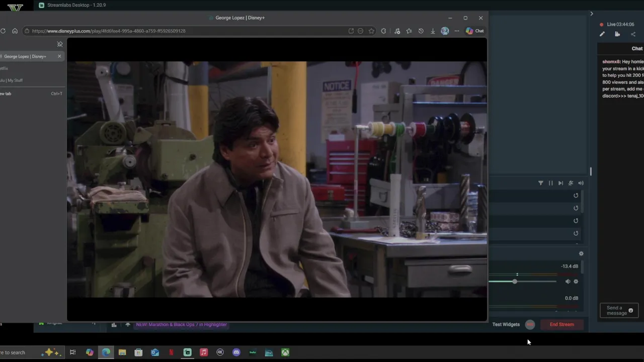644x362 pixels.
Task: Click the skip-next icon in Streamlabs panel
Action: click(x=560, y=183)
